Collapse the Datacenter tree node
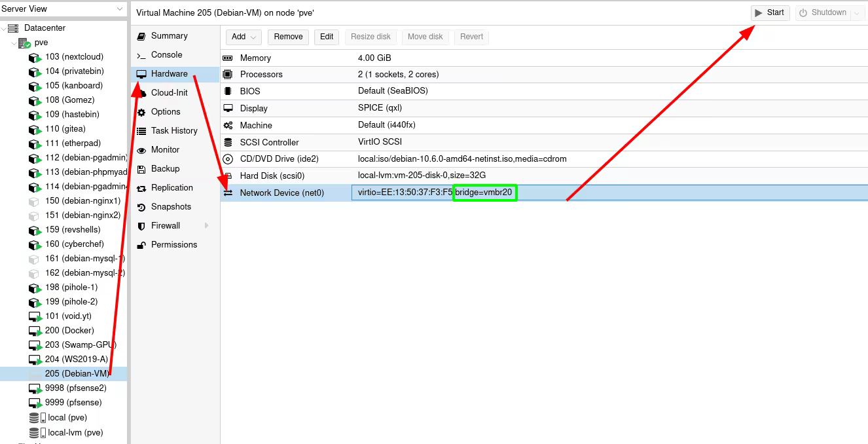The image size is (868, 444). tap(4, 28)
